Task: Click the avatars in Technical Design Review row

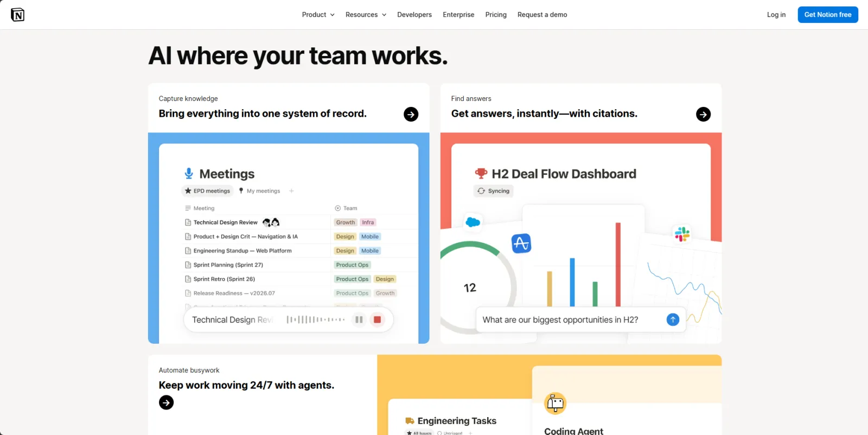Action: click(x=271, y=222)
